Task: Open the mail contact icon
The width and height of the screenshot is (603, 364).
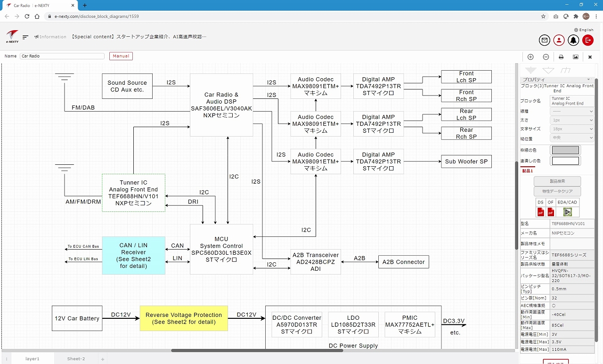Action: (545, 40)
